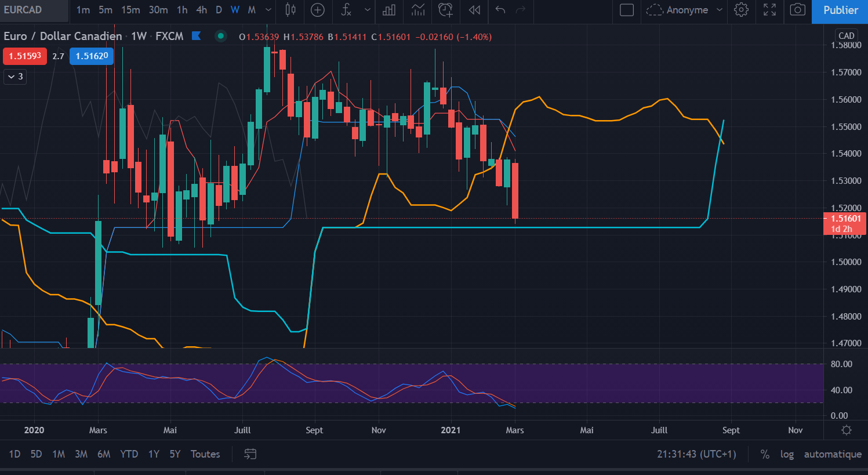Set date range to 1Y

154,454
